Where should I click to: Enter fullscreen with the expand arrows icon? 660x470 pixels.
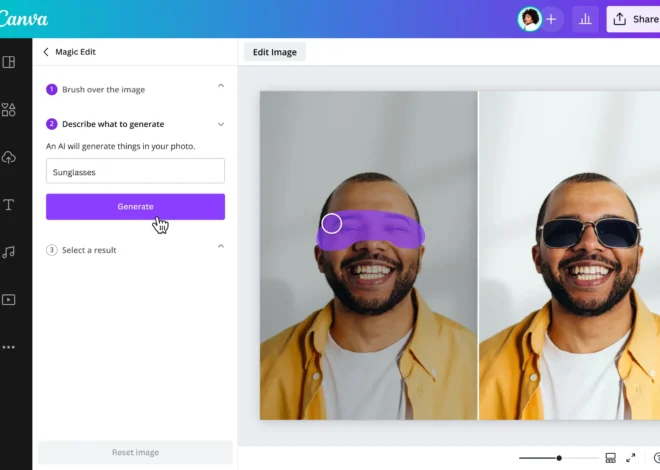pos(631,458)
